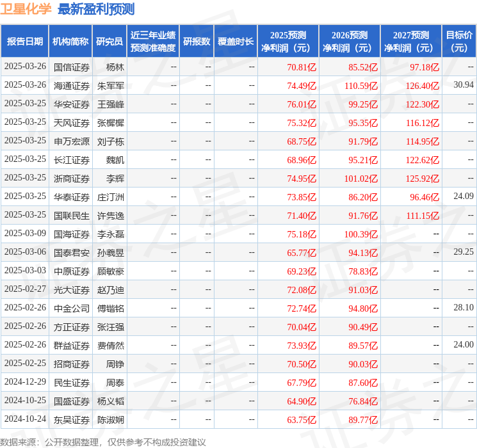Click analyst name 朱军军
477x448 pixels.
click(111, 86)
